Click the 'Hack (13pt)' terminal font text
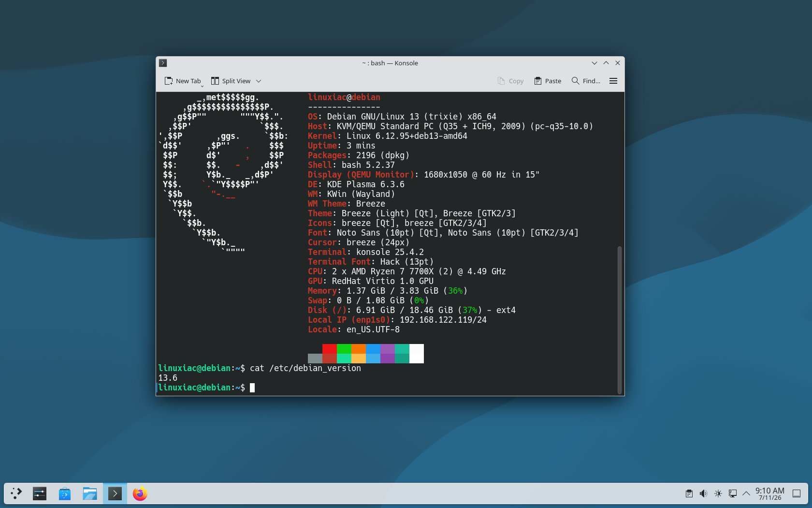 click(x=406, y=262)
